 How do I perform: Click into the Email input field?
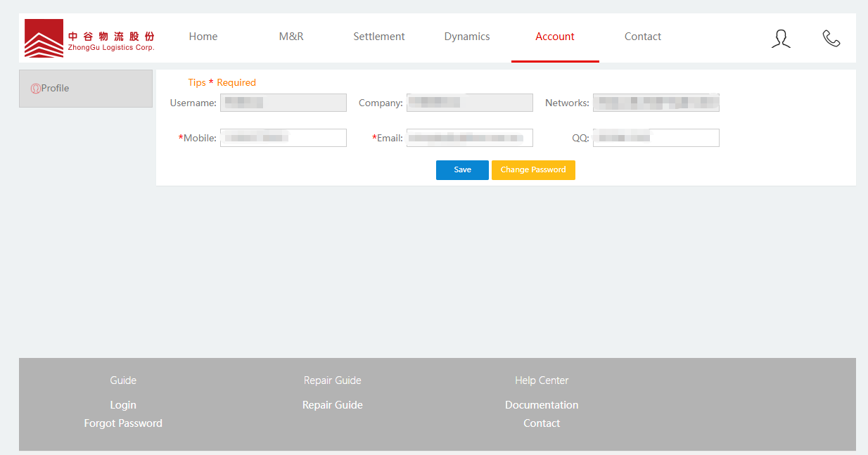pos(469,138)
